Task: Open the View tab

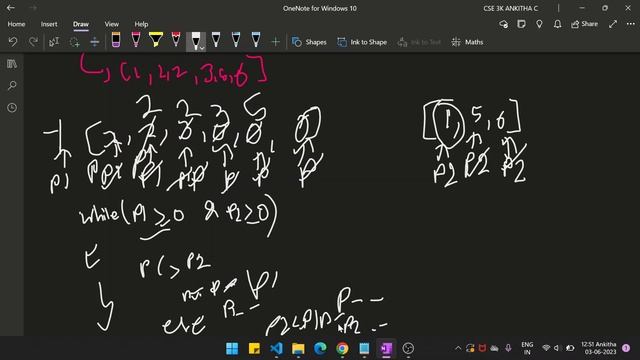Action: (111, 24)
